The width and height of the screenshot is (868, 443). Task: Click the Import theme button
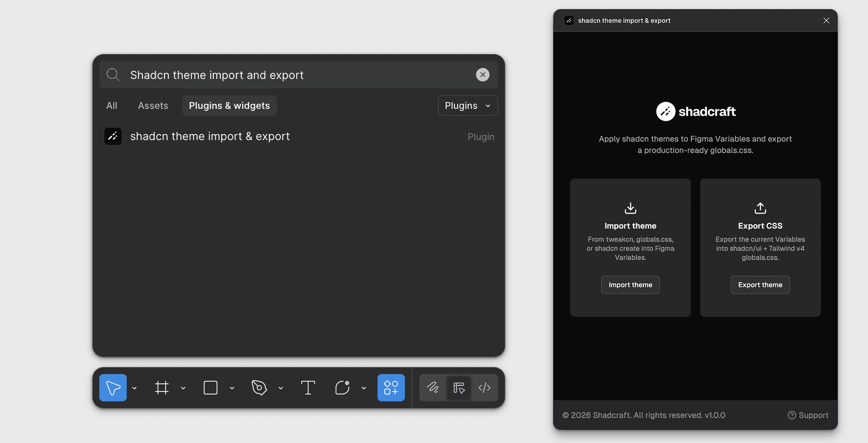[630, 285]
